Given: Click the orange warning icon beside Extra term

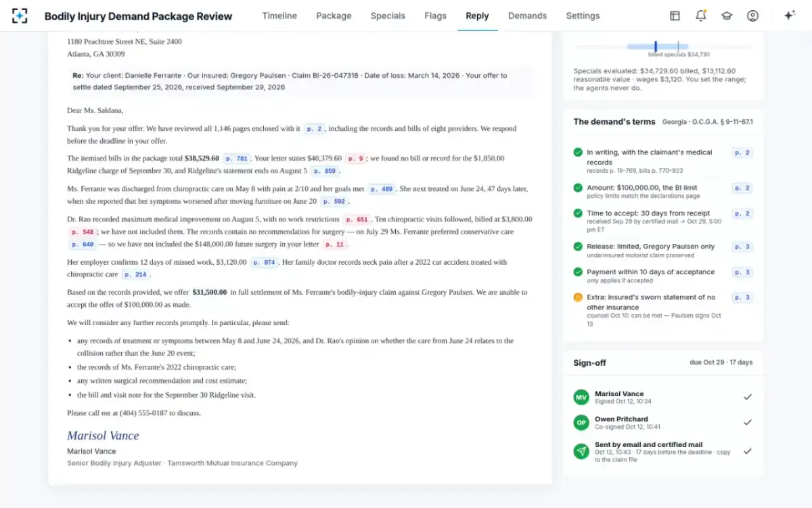Looking at the screenshot, I should (x=578, y=297).
